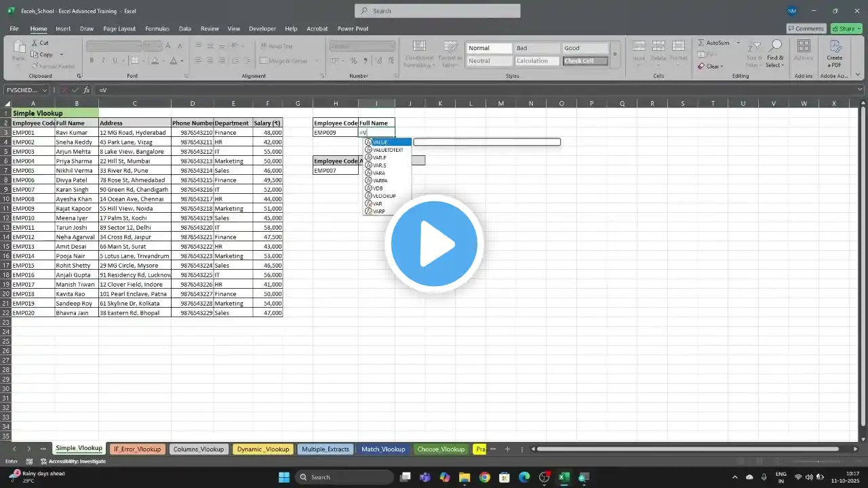Select VALUE in the function suggestions

coord(387,142)
